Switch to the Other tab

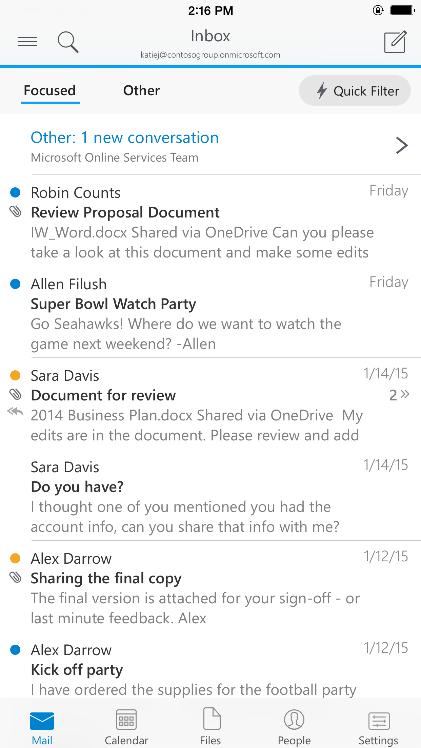(x=142, y=90)
